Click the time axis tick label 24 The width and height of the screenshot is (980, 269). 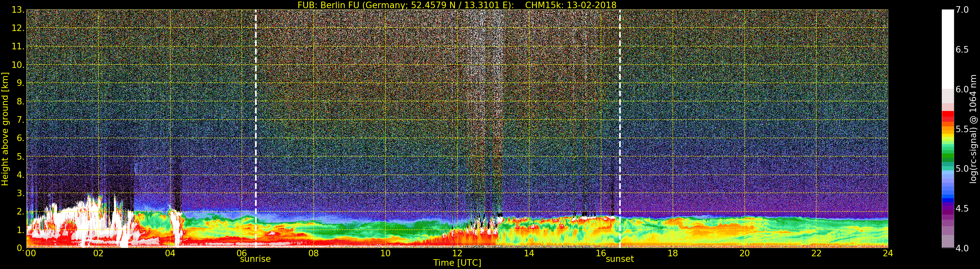tap(888, 253)
